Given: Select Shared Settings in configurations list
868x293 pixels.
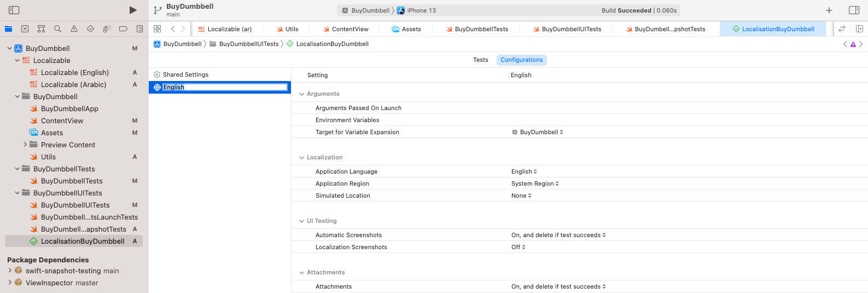Looking at the screenshot, I should click(220, 74).
